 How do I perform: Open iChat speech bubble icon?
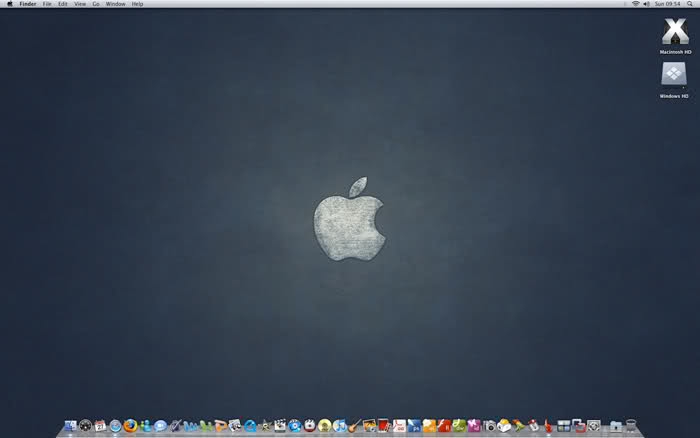pos(160,426)
